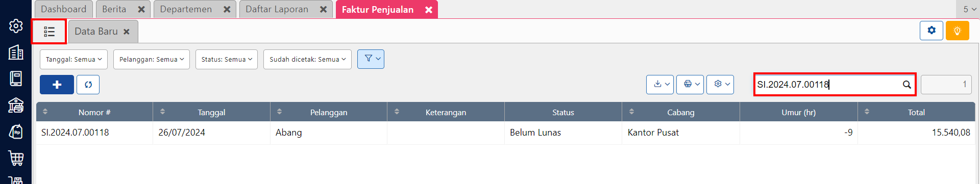Open the price tag bag sidebar icon
Viewport: 980px width, 184px height.
(x=16, y=132)
